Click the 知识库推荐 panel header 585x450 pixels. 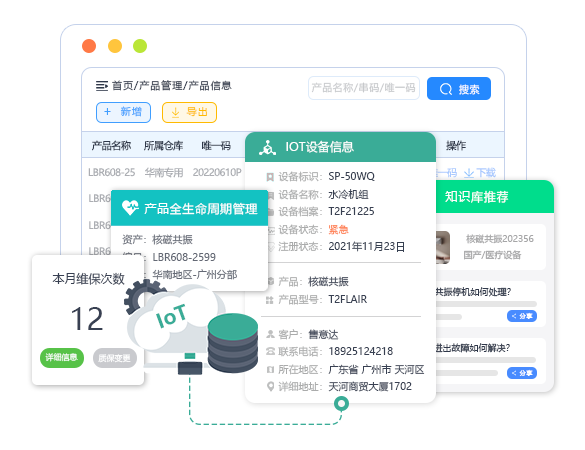[x=495, y=197]
